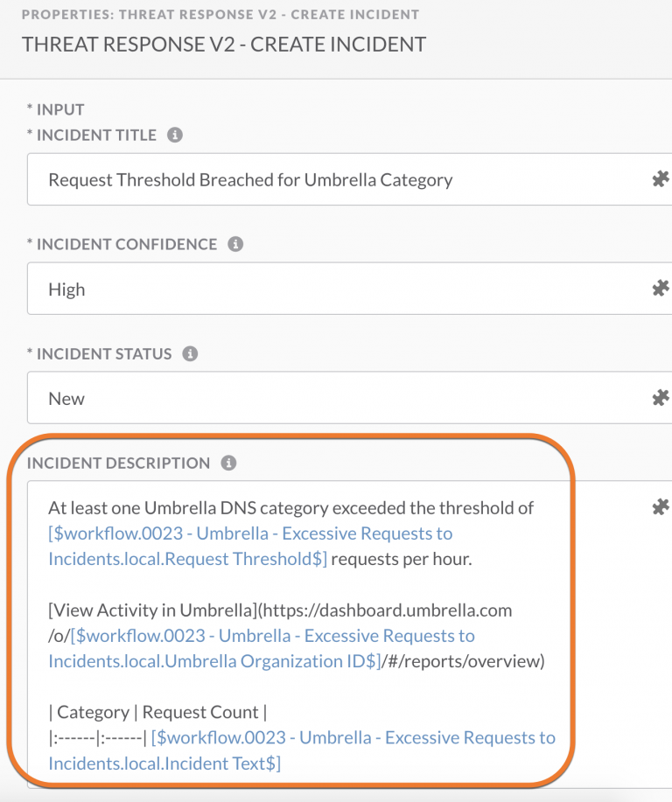The width and height of the screenshot is (672, 802).
Task: Click the Threat Response V2 - Create Incident heading
Action: coord(224,45)
